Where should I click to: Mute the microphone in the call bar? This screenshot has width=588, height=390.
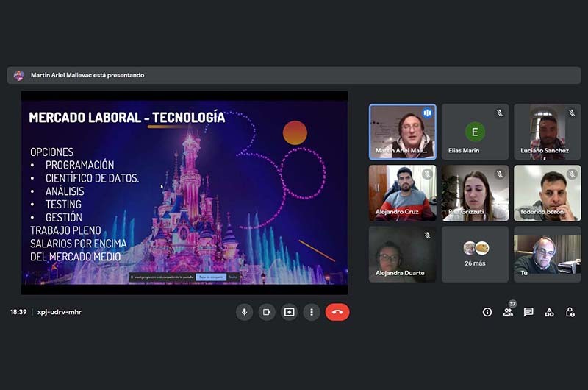pos(244,312)
